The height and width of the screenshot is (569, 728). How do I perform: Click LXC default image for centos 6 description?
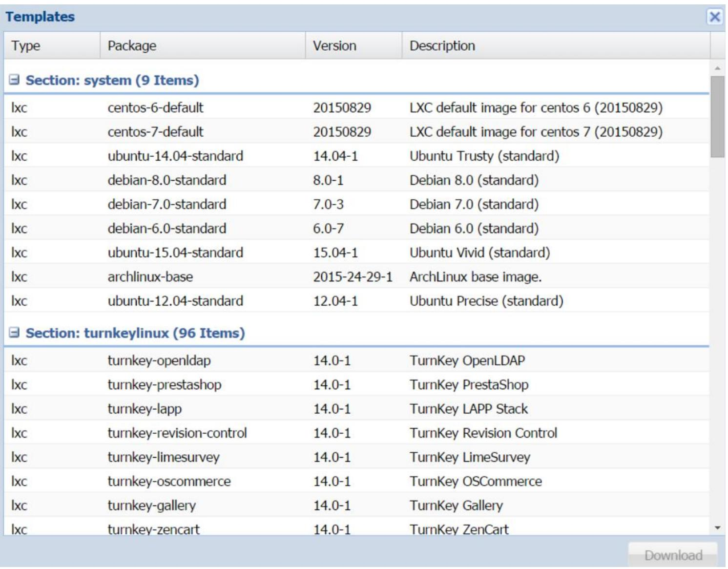click(x=536, y=107)
